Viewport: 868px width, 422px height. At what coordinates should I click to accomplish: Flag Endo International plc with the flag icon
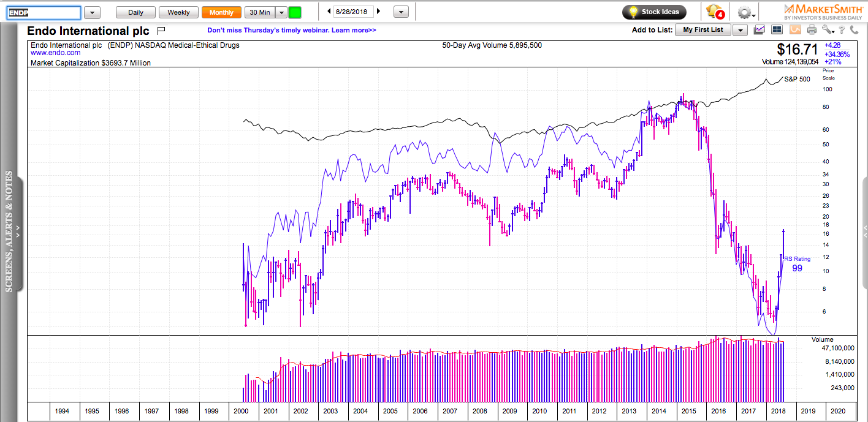[161, 30]
